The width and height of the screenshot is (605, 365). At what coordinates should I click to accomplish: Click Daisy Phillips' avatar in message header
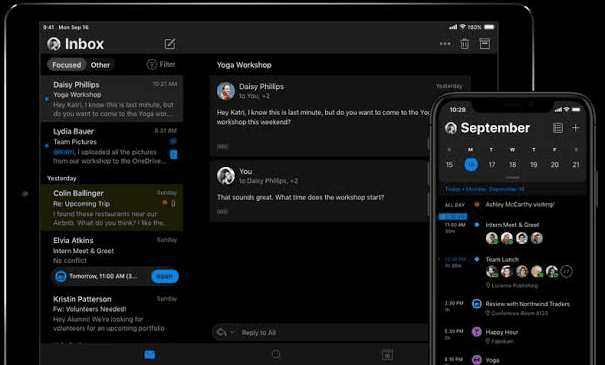(226, 91)
